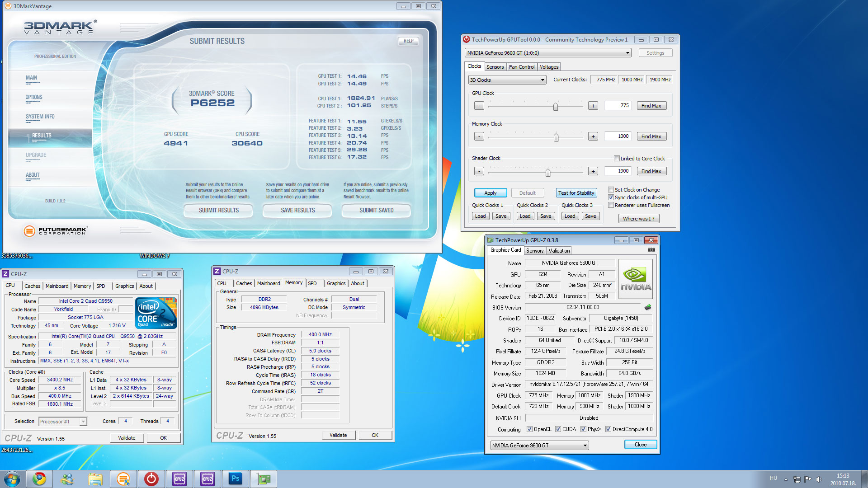Click Intel Core 2 Quad logo in CPU-Z

(x=156, y=313)
